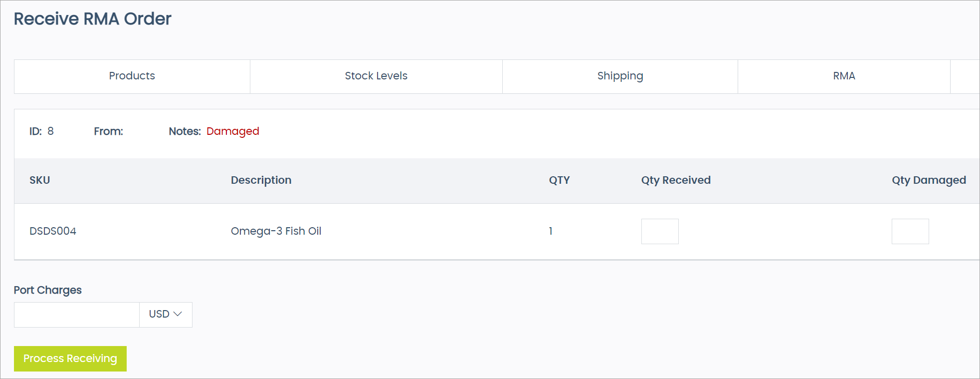This screenshot has width=980, height=379.
Task: Click the Omega-3 Fish Oil description
Action: [x=276, y=231]
